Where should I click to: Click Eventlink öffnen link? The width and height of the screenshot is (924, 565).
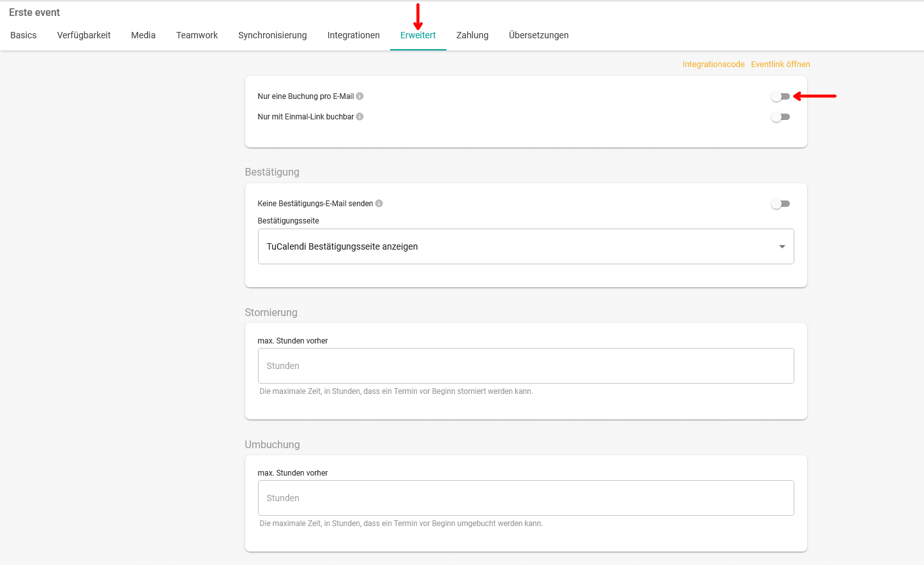780,64
